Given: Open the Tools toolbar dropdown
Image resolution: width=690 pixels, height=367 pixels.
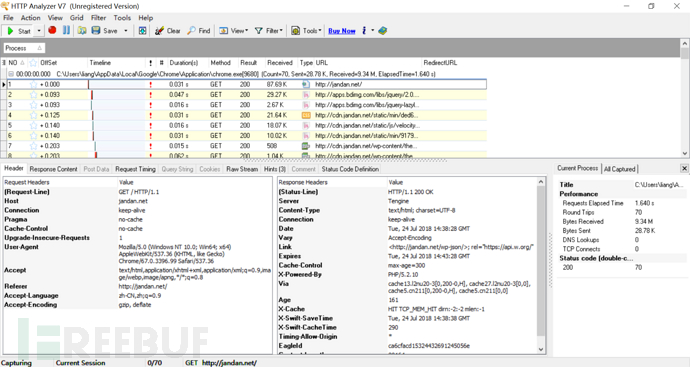Looking at the screenshot, I should (306, 31).
